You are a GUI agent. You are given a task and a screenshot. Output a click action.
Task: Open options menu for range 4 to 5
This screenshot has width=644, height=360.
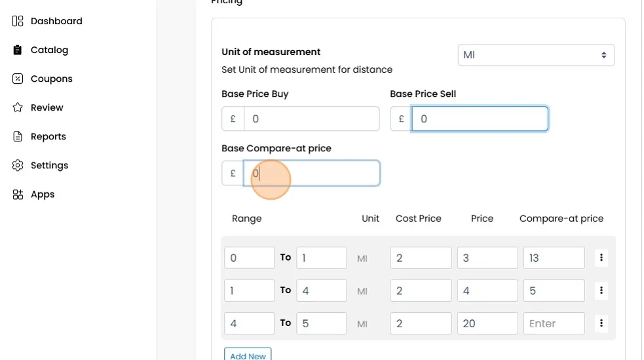pos(601,323)
